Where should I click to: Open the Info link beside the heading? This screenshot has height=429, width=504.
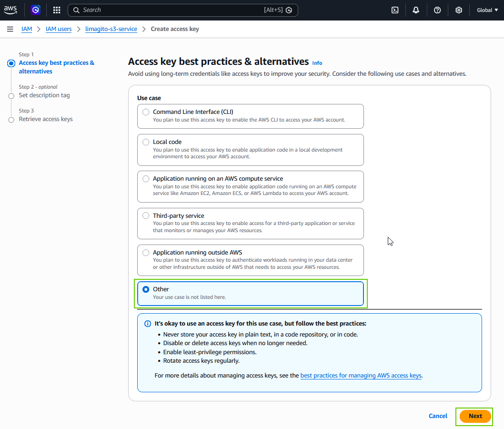[x=317, y=63]
